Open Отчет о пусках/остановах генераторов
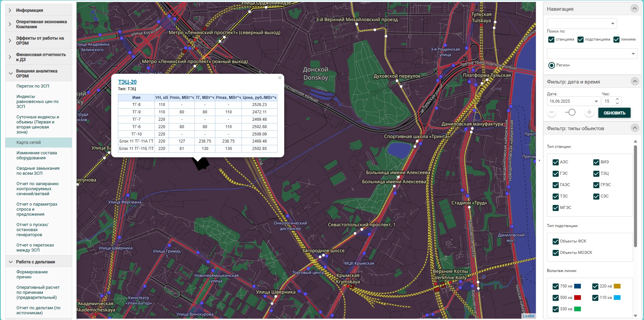This screenshot has width=644, height=320. point(32,230)
